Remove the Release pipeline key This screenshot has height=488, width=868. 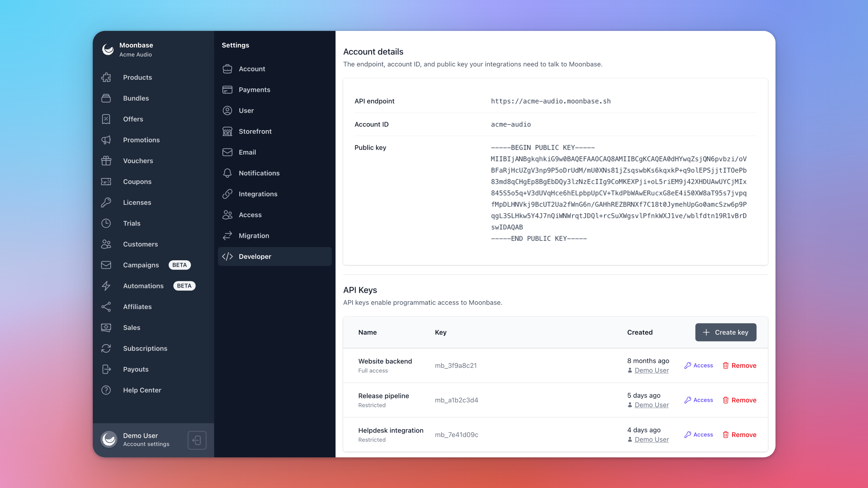(739, 400)
